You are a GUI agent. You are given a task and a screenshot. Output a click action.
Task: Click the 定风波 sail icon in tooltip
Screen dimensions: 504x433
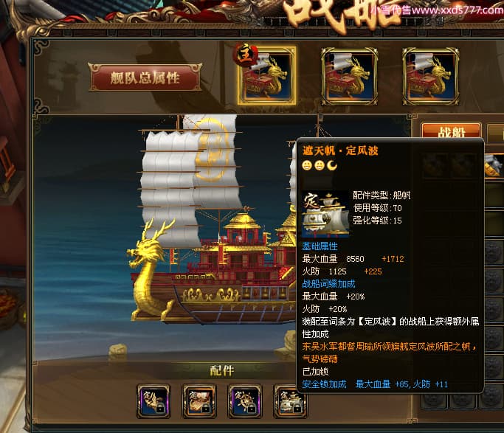coord(325,214)
